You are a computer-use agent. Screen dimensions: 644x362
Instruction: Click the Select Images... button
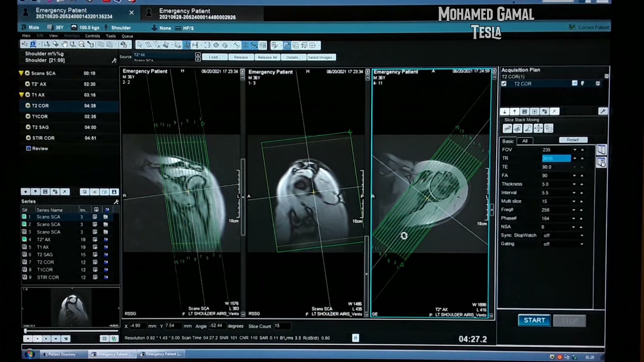tap(320, 57)
